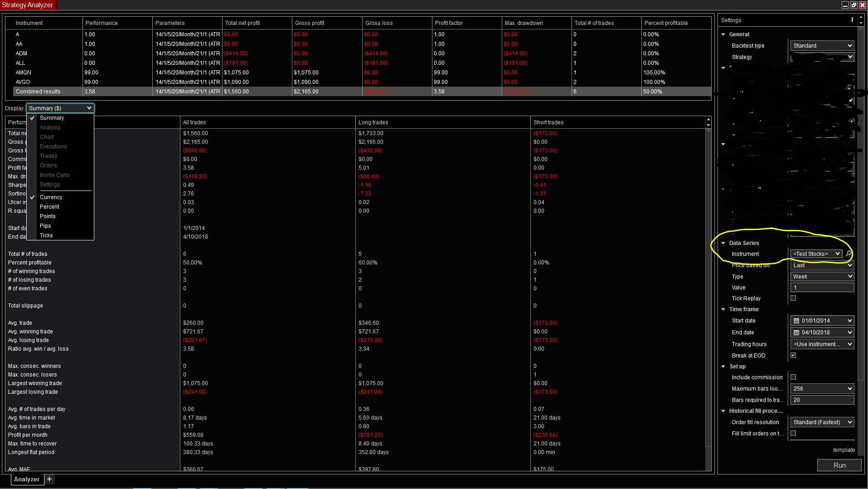Pin the Settings panel with pushpin icon

[x=852, y=20]
